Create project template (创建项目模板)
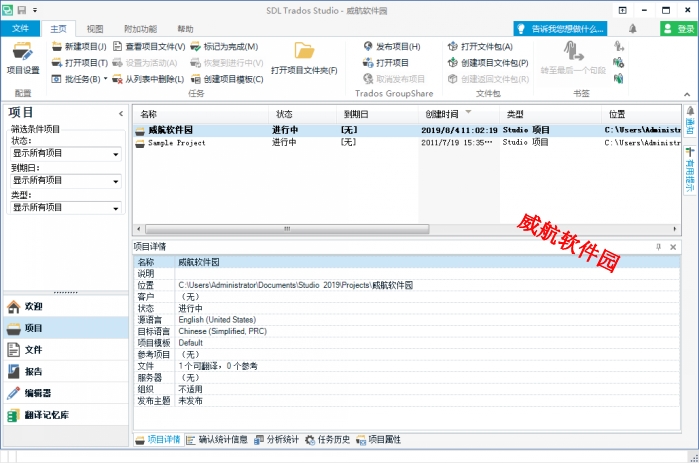 pyautogui.click(x=227, y=79)
